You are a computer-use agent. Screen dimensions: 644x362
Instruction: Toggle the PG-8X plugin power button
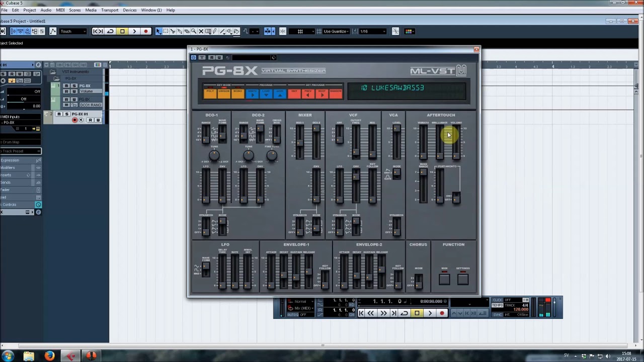(x=194, y=57)
